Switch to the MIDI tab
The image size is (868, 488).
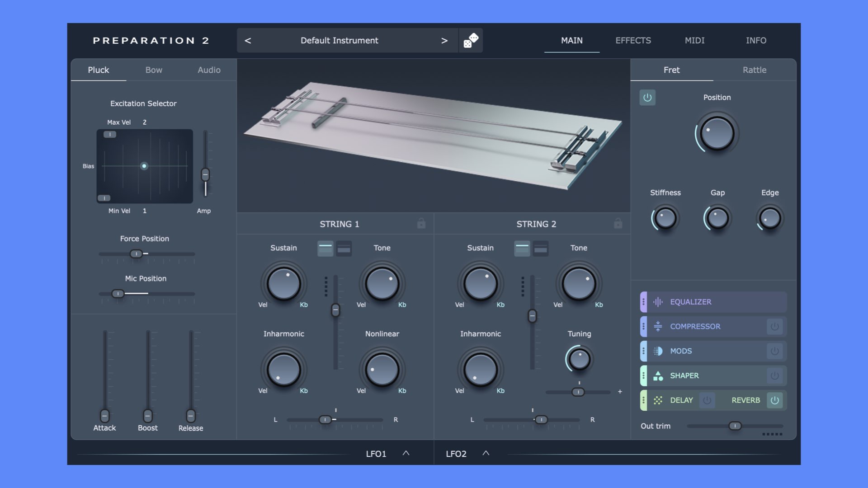coord(694,41)
